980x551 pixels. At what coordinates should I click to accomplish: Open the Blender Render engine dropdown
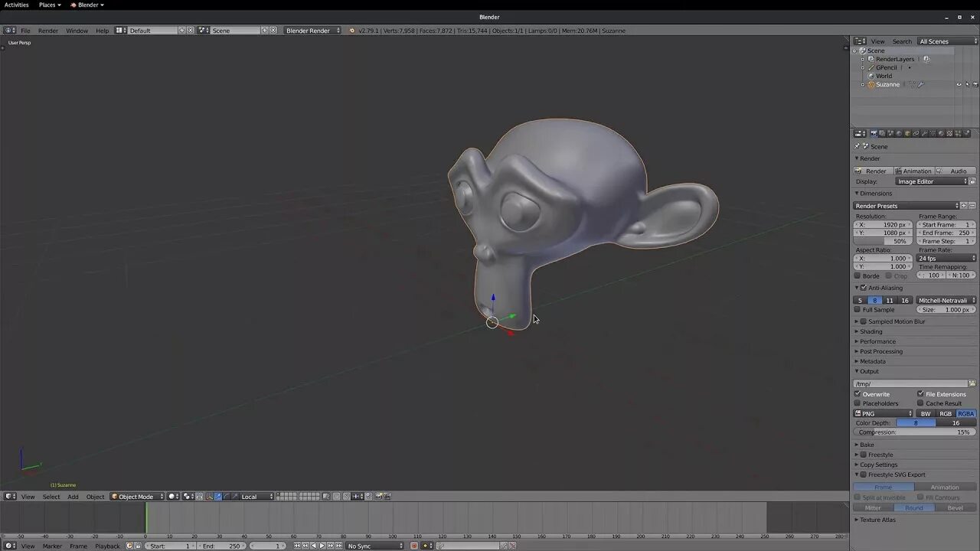312,31
